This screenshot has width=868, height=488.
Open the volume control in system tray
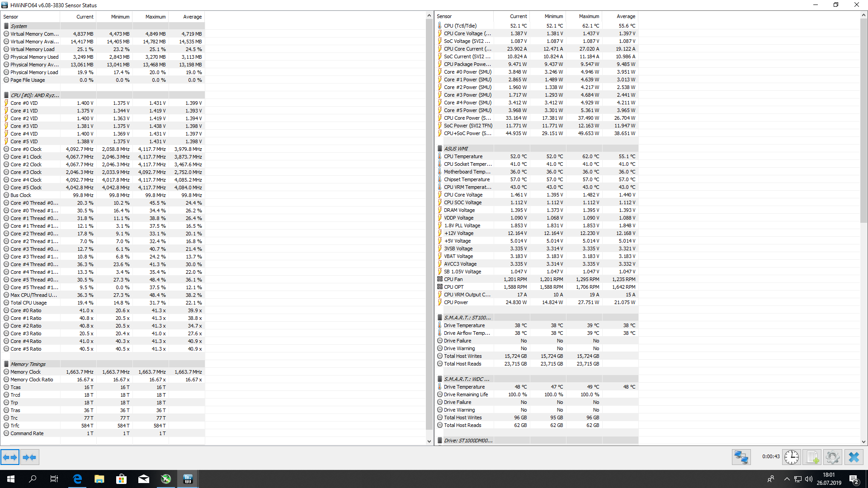[809, 479]
